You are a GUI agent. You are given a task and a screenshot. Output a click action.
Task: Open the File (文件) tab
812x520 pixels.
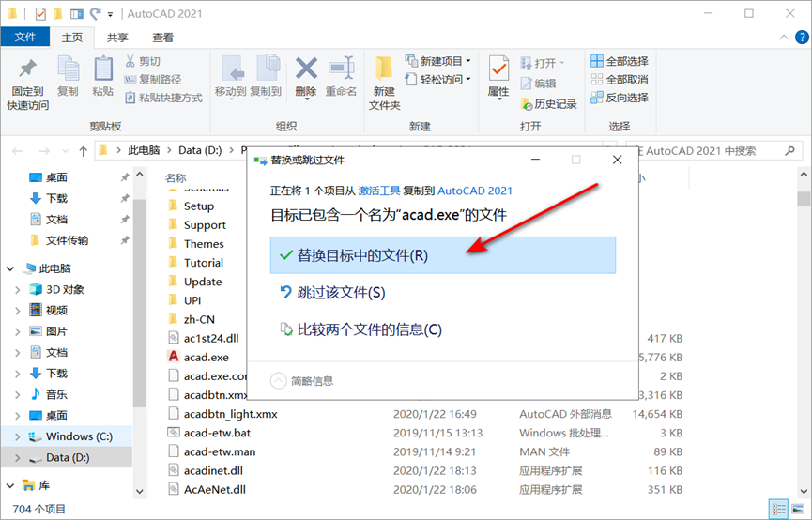click(24, 37)
